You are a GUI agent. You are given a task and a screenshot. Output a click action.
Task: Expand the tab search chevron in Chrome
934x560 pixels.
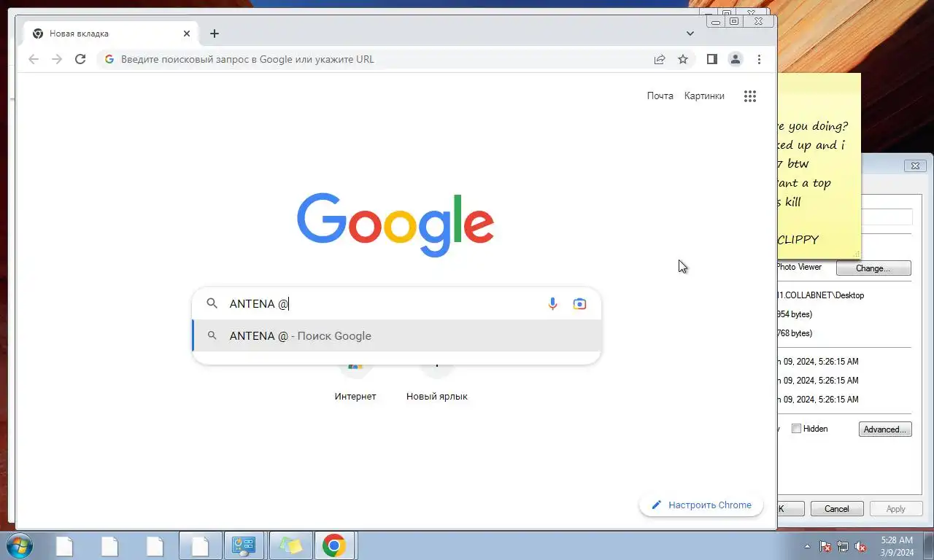[690, 34]
